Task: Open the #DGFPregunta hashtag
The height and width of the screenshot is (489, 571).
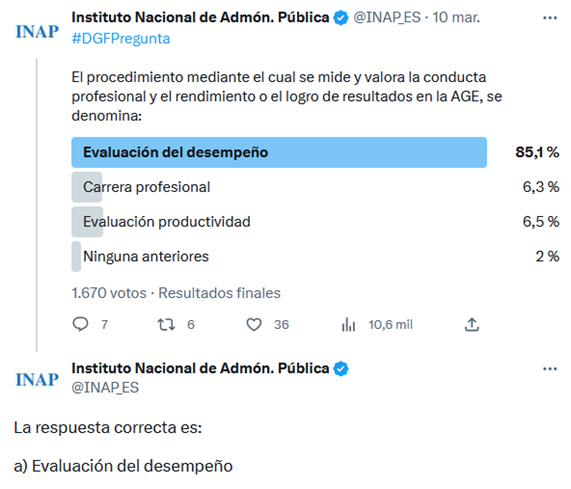Action: point(121,39)
